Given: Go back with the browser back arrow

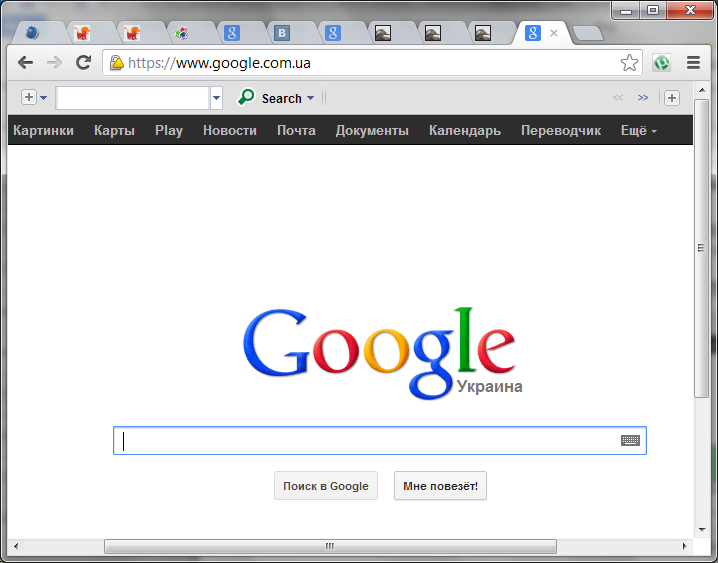Looking at the screenshot, I should click(x=25, y=63).
